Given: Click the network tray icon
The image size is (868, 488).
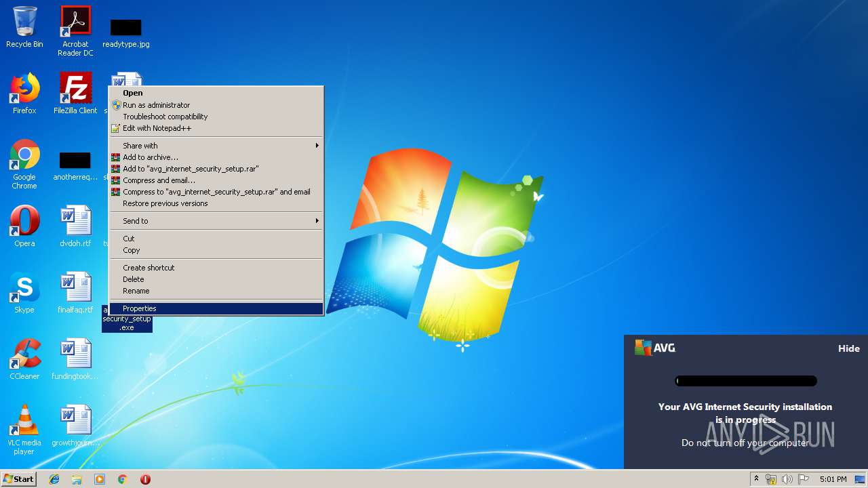Looking at the screenshot, I should [x=771, y=479].
